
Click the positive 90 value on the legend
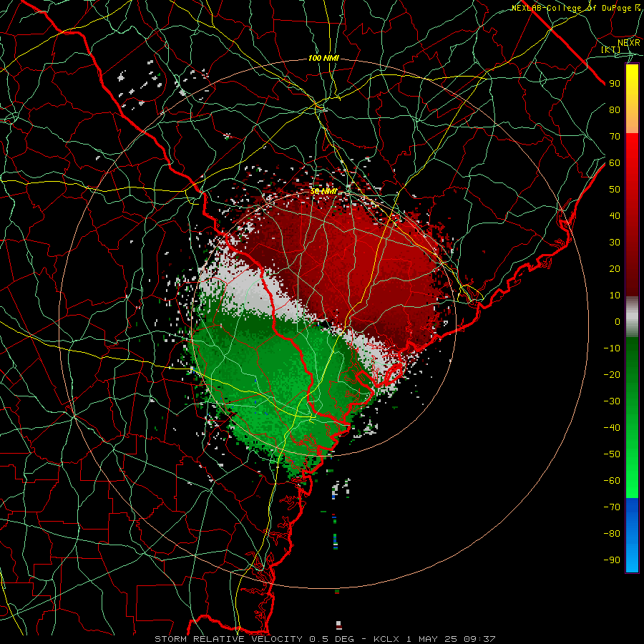click(x=615, y=84)
